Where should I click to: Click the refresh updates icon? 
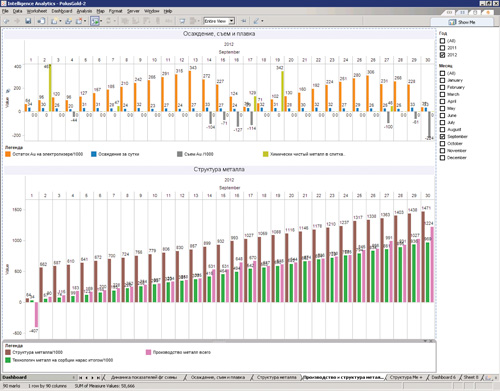click(108, 21)
